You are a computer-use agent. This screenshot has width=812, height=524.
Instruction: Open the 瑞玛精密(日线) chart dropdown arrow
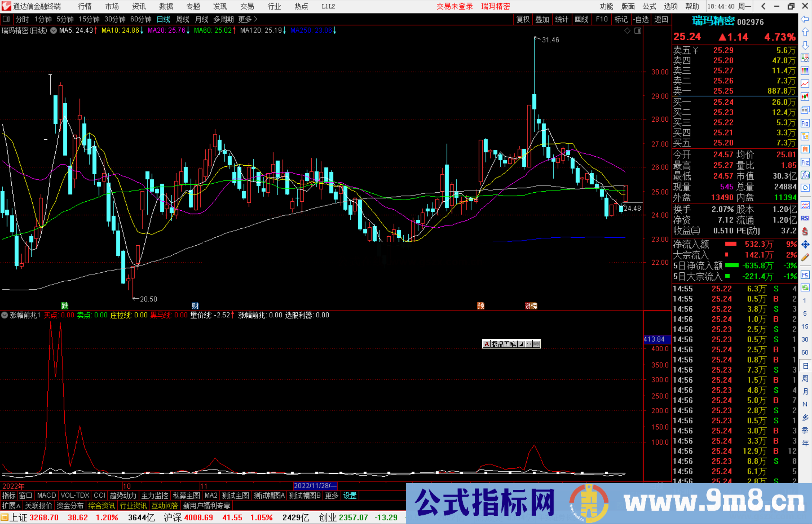tap(53, 31)
